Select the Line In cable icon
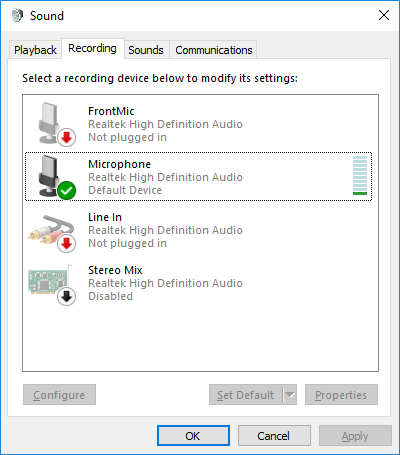This screenshot has height=455, width=400. coord(51,229)
